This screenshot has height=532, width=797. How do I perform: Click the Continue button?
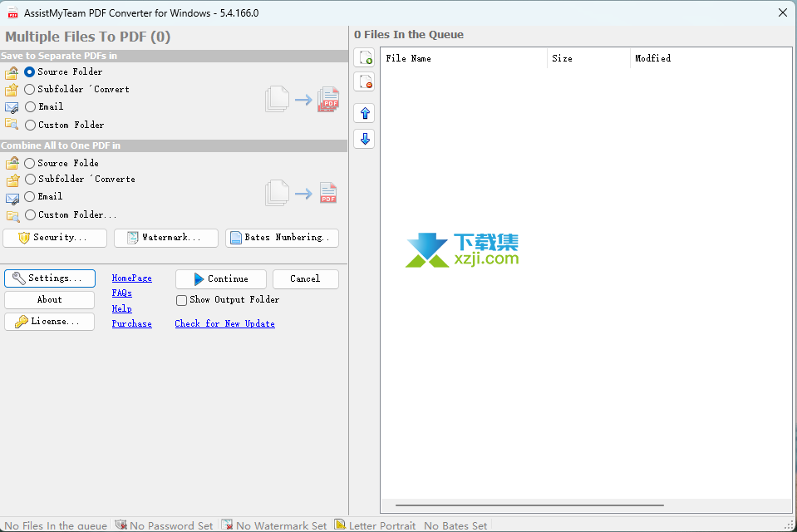[220, 279]
